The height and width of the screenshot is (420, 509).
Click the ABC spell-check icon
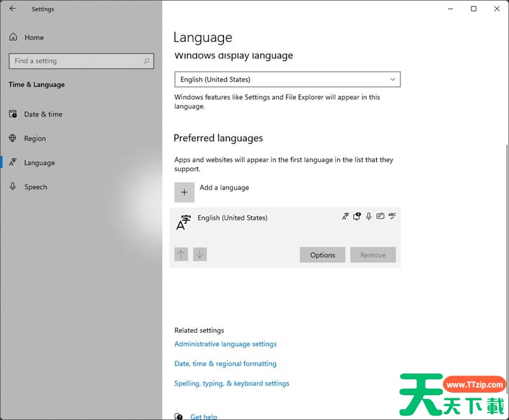pos(392,216)
